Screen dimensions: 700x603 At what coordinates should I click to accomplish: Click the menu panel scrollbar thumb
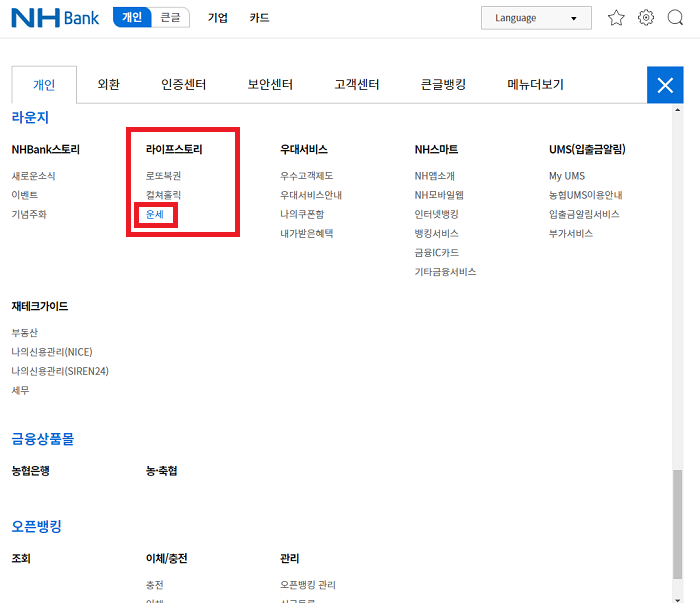[x=678, y=524]
